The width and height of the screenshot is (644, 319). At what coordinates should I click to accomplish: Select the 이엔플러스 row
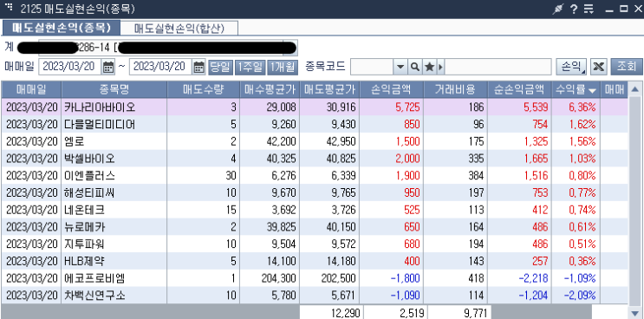(x=314, y=176)
